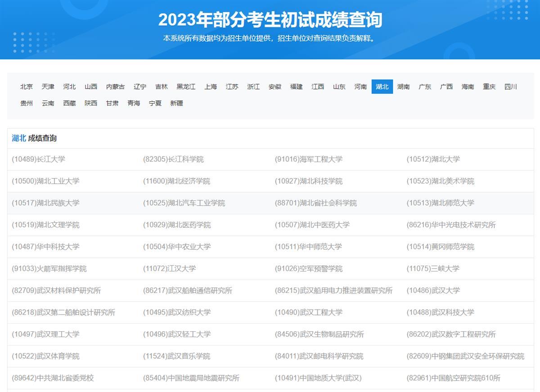Open the 山东 province tab
The width and height of the screenshot is (540, 392).
coord(339,87)
